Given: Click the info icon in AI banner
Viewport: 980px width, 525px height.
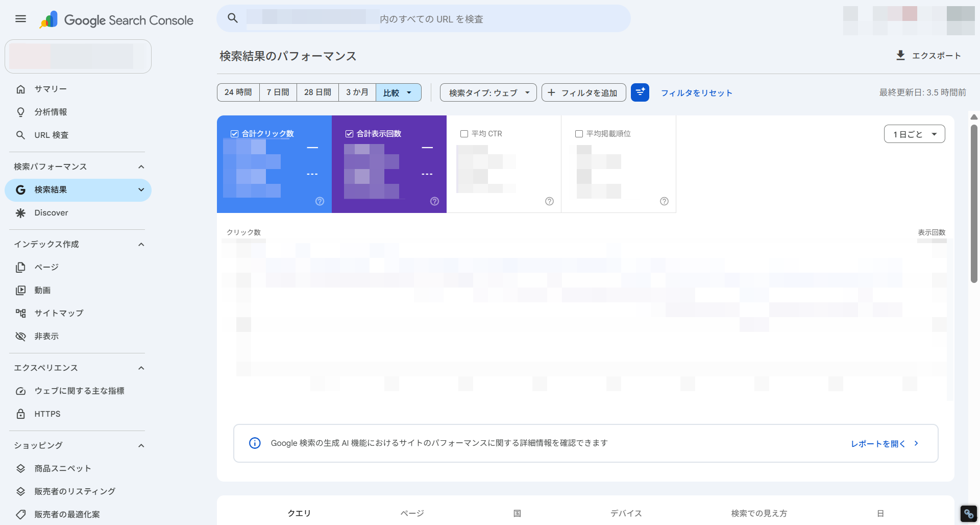Looking at the screenshot, I should 255,443.
